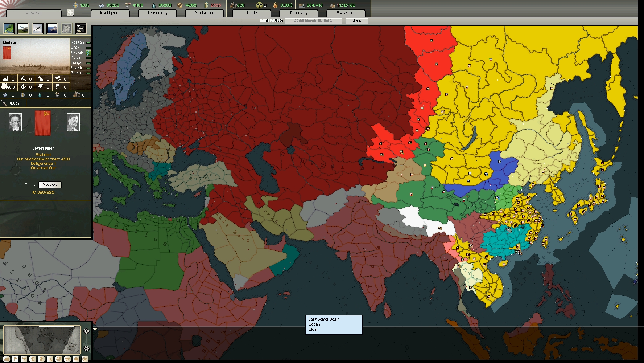Image resolution: width=644 pixels, height=363 pixels.
Task: Open the Diplomacy tab
Action: coord(299,13)
